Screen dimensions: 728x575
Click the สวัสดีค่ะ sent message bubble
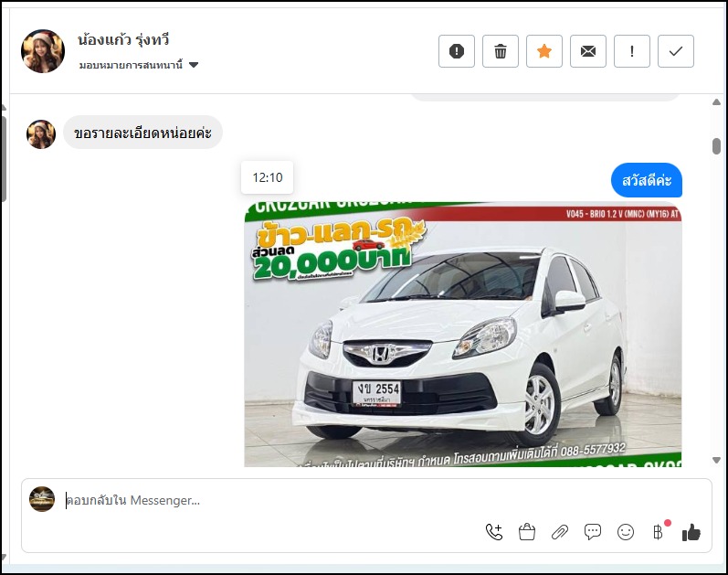[x=646, y=180]
